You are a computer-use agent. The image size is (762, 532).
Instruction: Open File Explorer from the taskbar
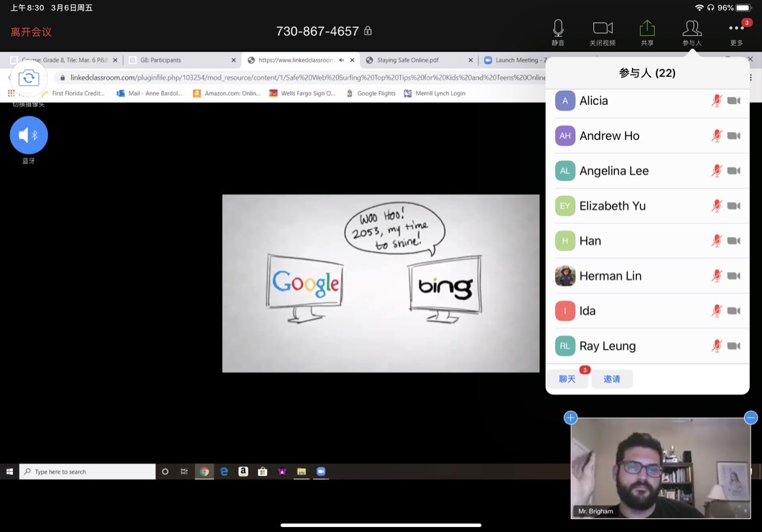click(302, 471)
